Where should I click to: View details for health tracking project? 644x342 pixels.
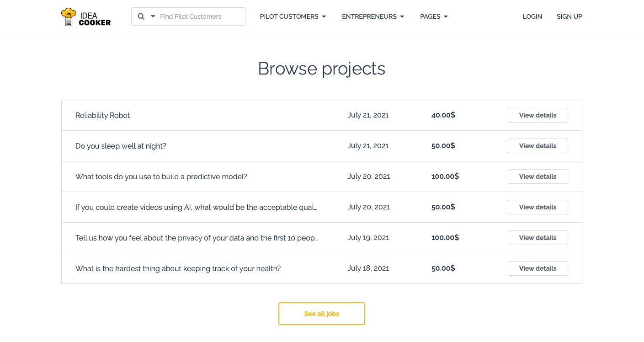(538, 268)
